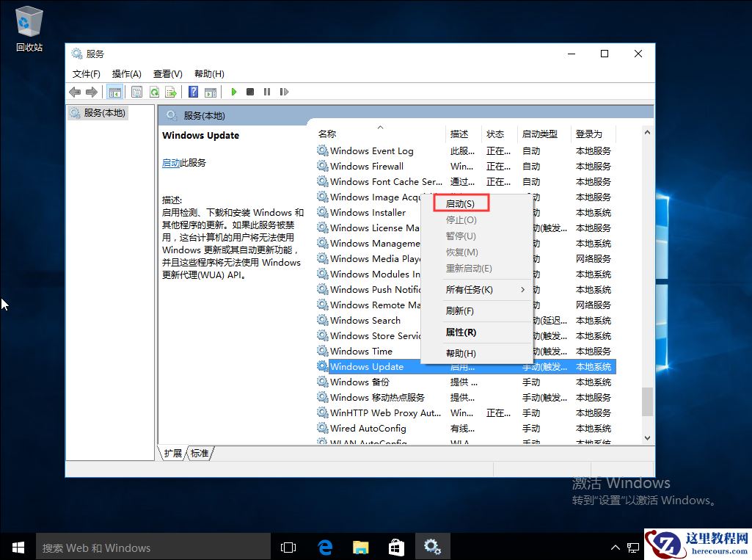Click the Start Service play icon

pos(233,91)
